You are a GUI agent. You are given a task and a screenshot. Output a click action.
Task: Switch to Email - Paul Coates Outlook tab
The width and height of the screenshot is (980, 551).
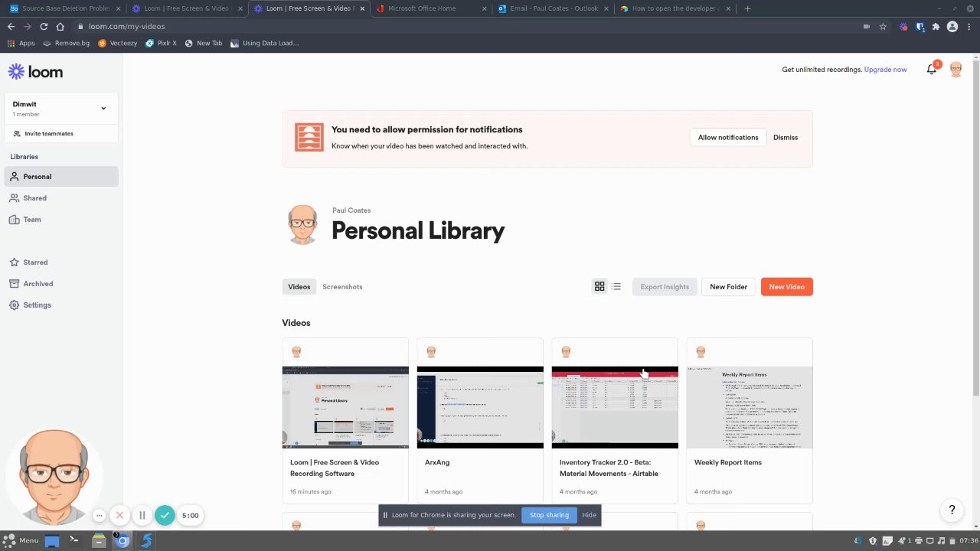tap(554, 8)
